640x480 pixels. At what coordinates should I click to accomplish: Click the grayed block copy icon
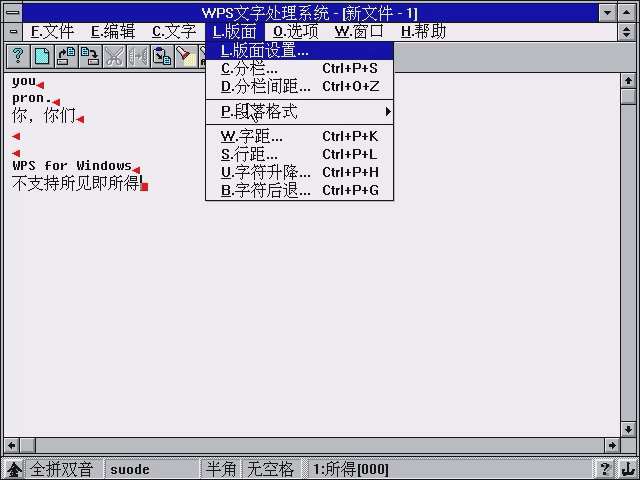click(138, 56)
